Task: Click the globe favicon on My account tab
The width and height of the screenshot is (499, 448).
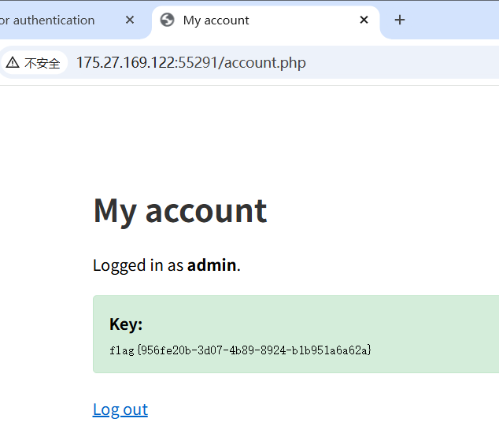Action: [x=167, y=20]
